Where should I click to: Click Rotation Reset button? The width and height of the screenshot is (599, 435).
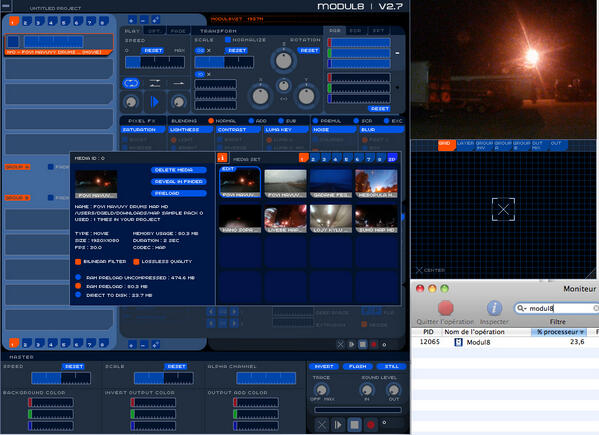point(309,50)
